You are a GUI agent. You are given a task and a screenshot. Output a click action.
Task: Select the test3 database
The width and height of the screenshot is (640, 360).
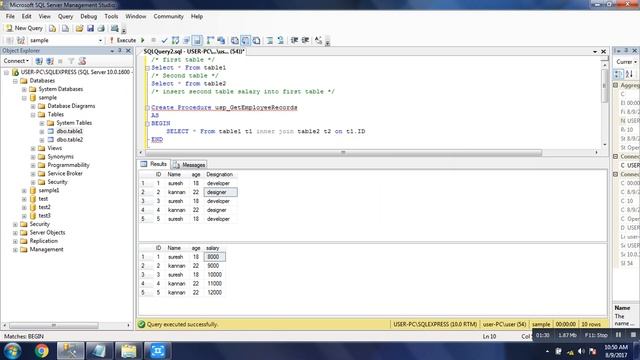[x=44, y=216]
